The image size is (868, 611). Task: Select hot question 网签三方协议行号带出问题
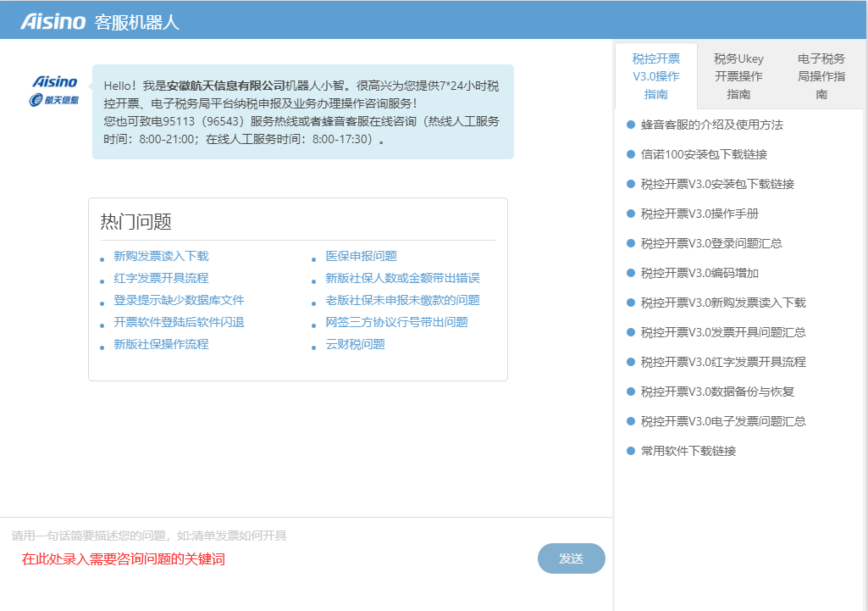tap(396, 322)
